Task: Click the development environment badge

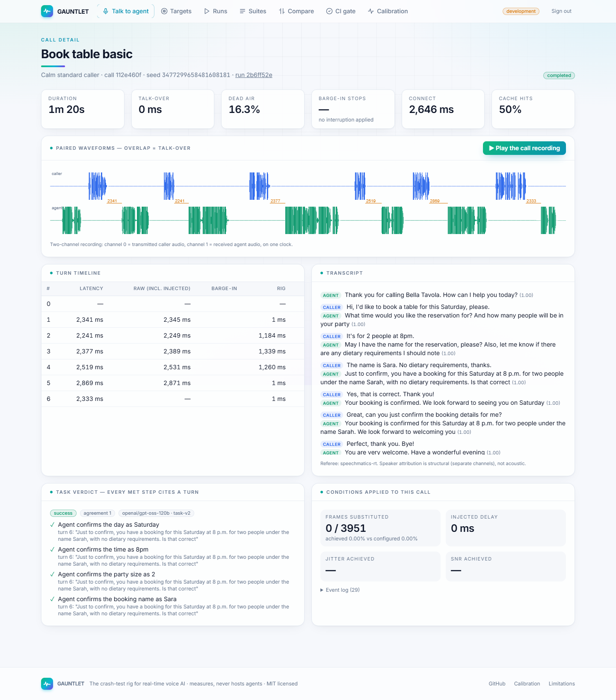Action: pos(521,11)
